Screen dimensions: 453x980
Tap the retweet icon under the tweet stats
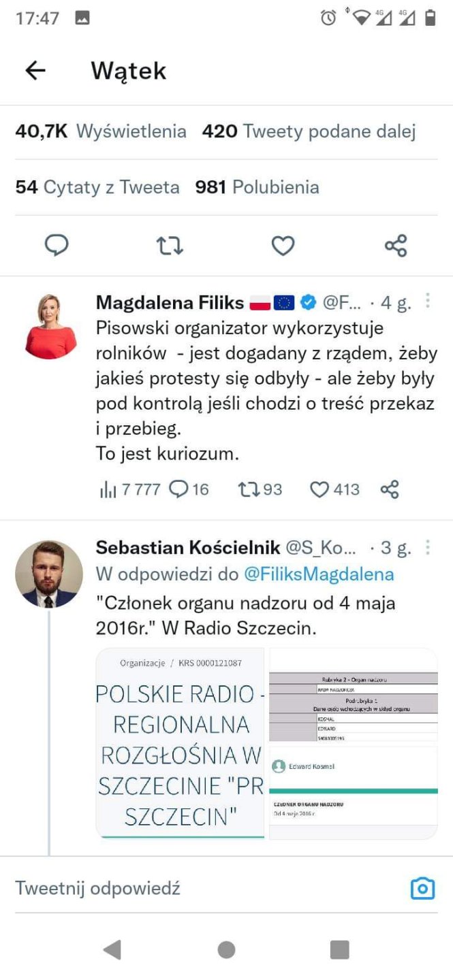170,245
